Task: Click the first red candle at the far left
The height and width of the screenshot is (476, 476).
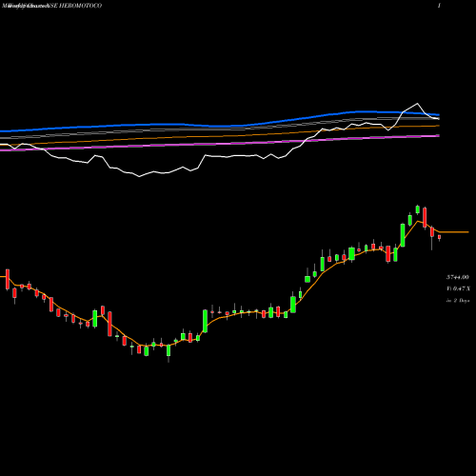Action: [8, 279]
